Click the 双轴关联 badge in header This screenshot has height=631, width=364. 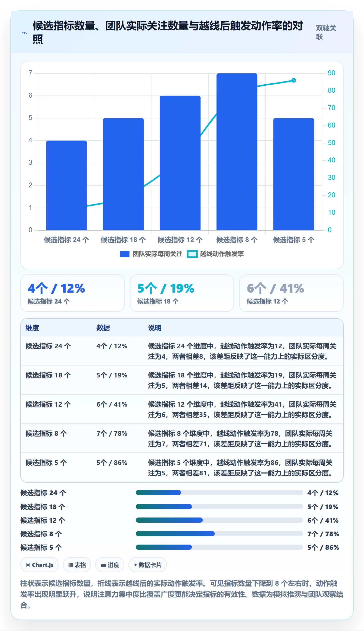tap(326, 32)
